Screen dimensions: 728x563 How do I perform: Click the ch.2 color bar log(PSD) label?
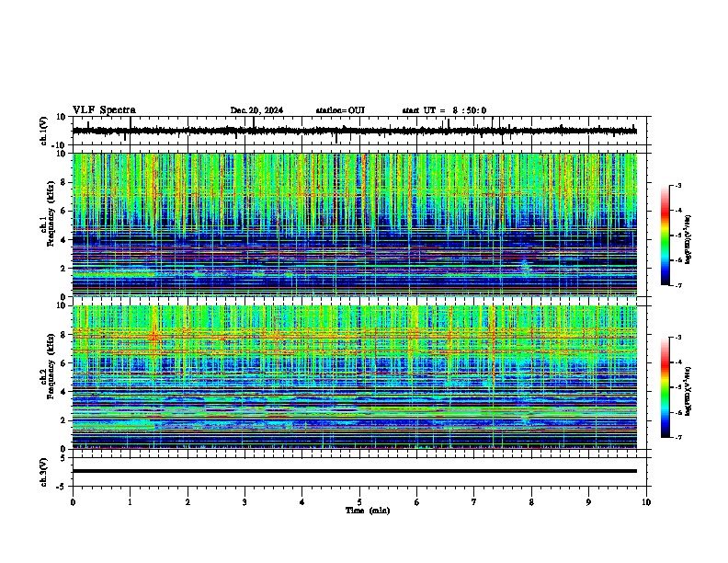pyautogui.click(x=688, y=391)
